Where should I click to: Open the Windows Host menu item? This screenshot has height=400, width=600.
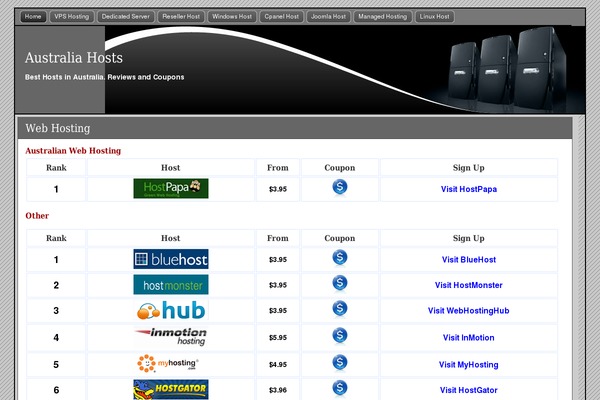tap(232, 16)
